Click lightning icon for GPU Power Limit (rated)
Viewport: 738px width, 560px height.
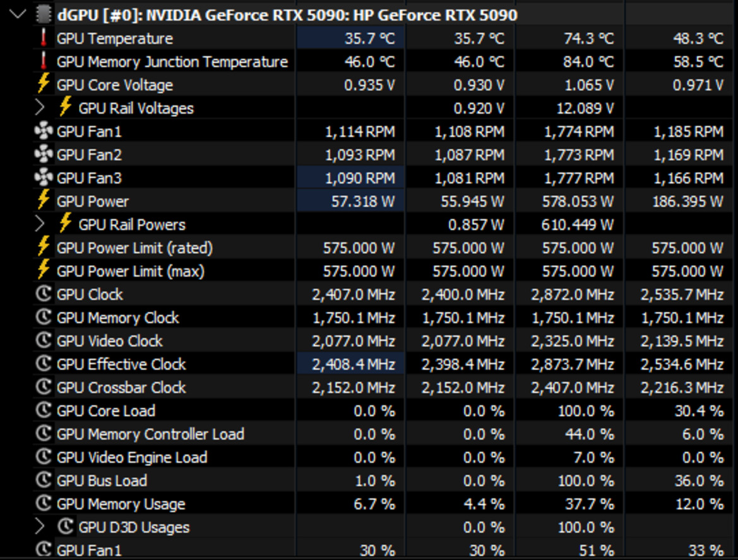[44, 247]
